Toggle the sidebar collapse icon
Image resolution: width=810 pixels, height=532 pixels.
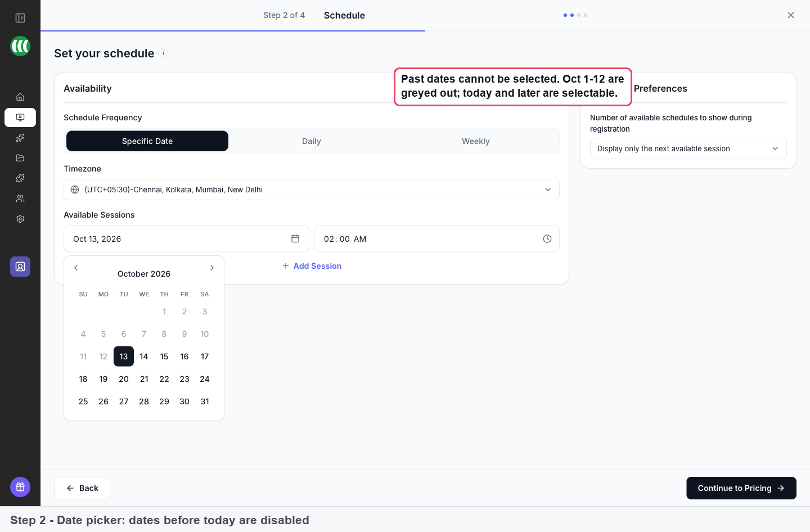20,18
